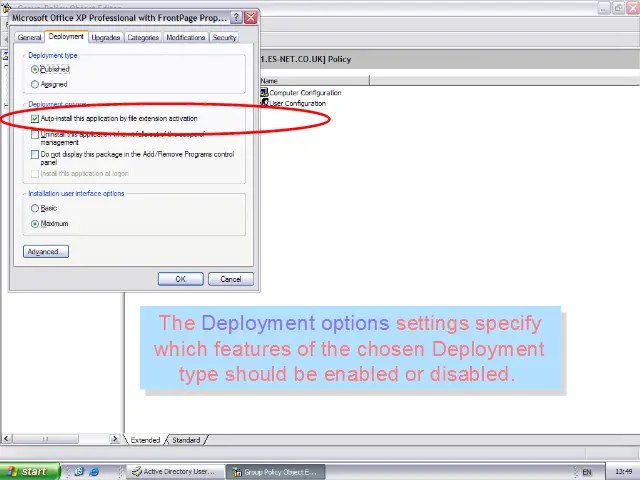Switch to the Upgrades tab
640x480 pixels.
tap(106, 38)
